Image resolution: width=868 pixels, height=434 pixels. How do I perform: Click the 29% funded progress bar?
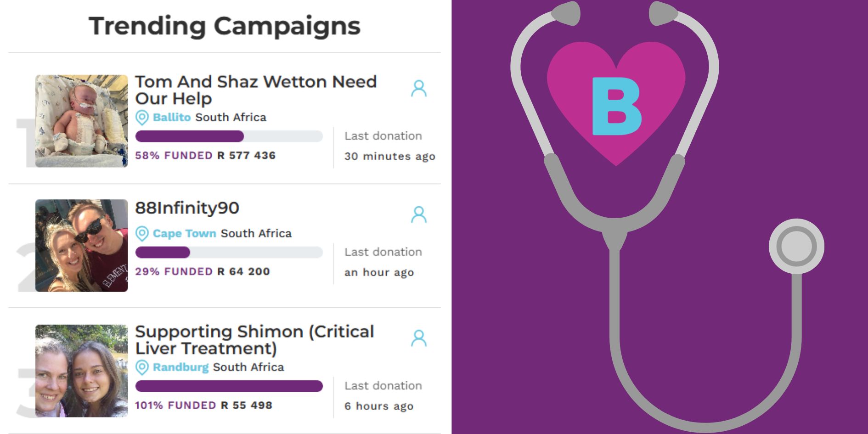click(229, 253)
